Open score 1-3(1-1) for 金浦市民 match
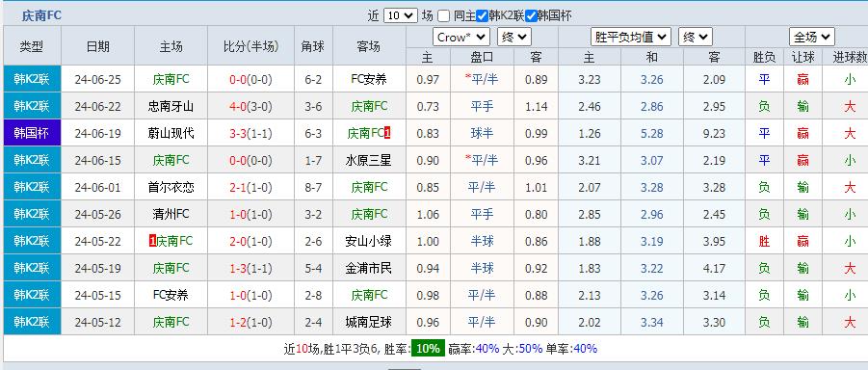 pos(250,269)
